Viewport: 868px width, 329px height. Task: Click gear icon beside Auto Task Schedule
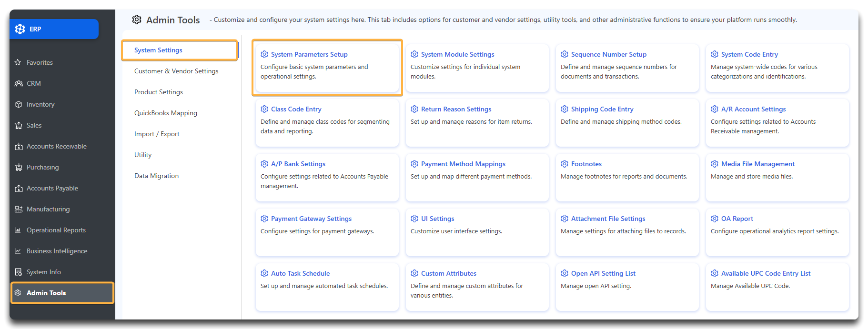pyautogui.click(x=264, y=273)
